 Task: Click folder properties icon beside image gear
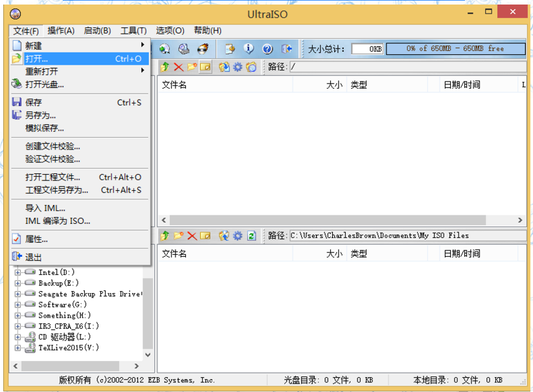(x=251, y=67)
